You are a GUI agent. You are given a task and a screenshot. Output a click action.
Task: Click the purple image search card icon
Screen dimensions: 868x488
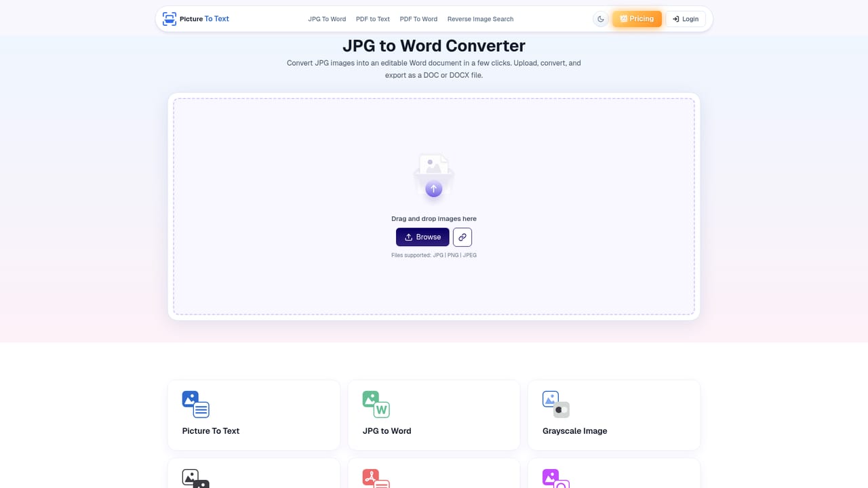coord(556,479)
